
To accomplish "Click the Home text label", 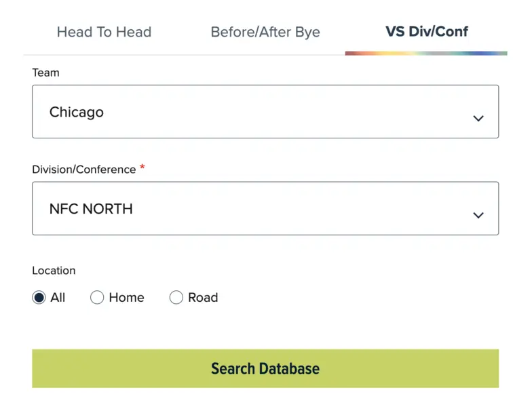I will coord(126,298).
